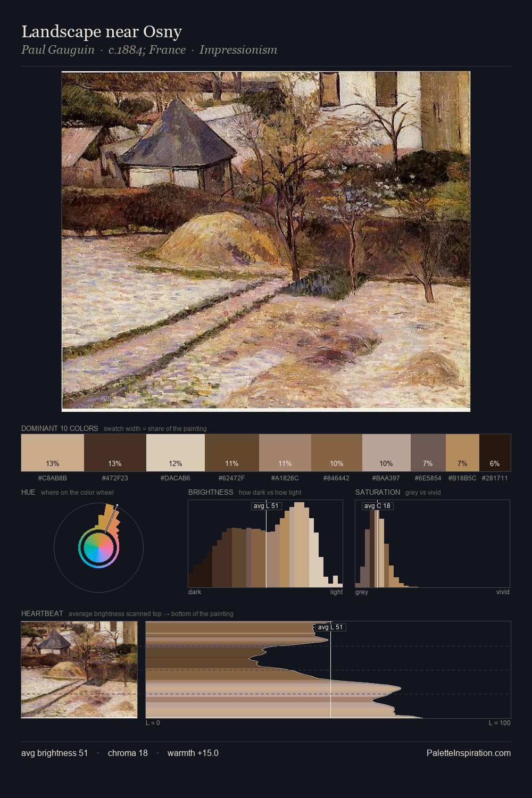Click the hex code '#281711' text

pos(495,478)
